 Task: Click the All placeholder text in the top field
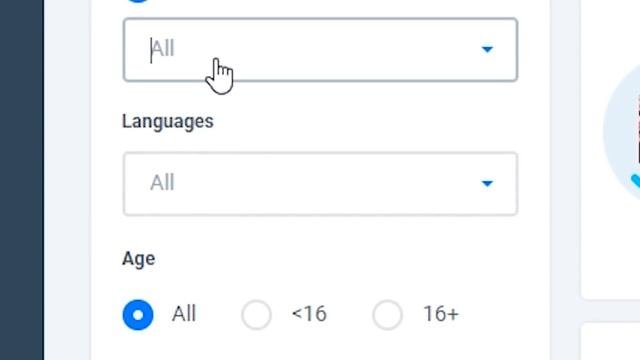pyautogui.click(x=163, y=49)
